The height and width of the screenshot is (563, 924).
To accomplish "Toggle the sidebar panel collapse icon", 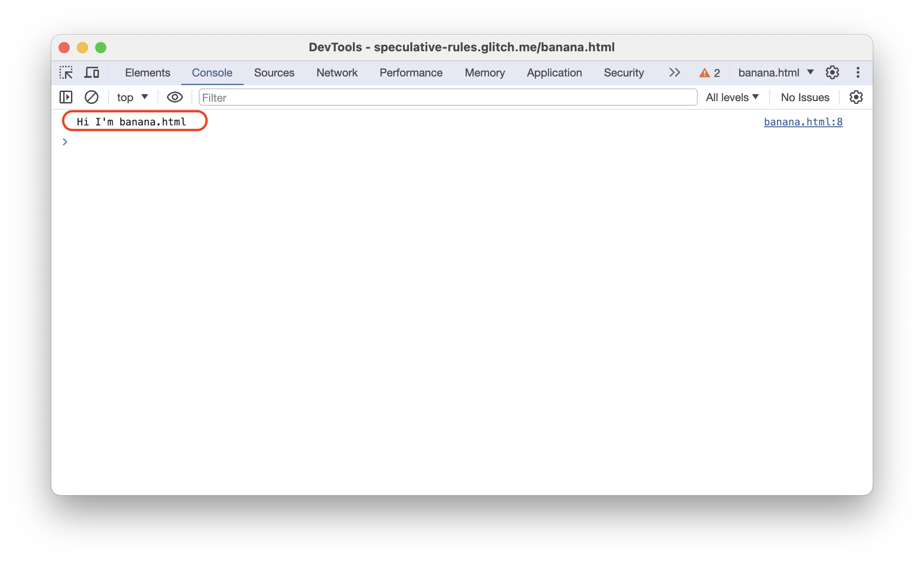I will coord(66,97).
